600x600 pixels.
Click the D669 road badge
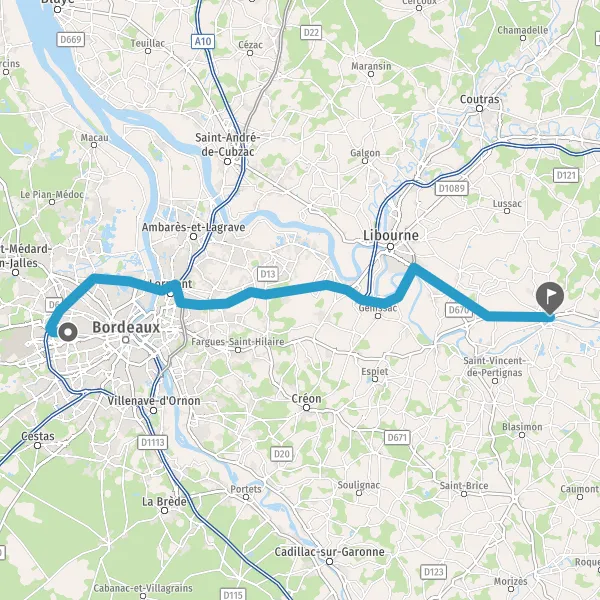coord(71,39)
